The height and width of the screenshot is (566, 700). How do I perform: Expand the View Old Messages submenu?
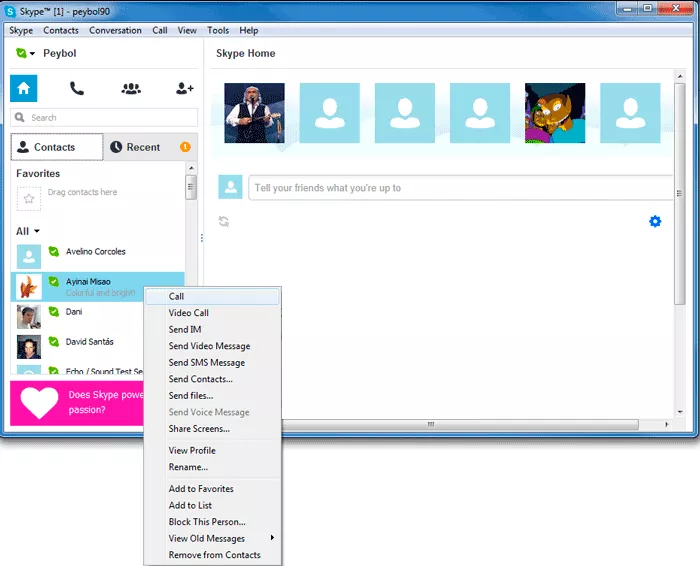[213, 538]
